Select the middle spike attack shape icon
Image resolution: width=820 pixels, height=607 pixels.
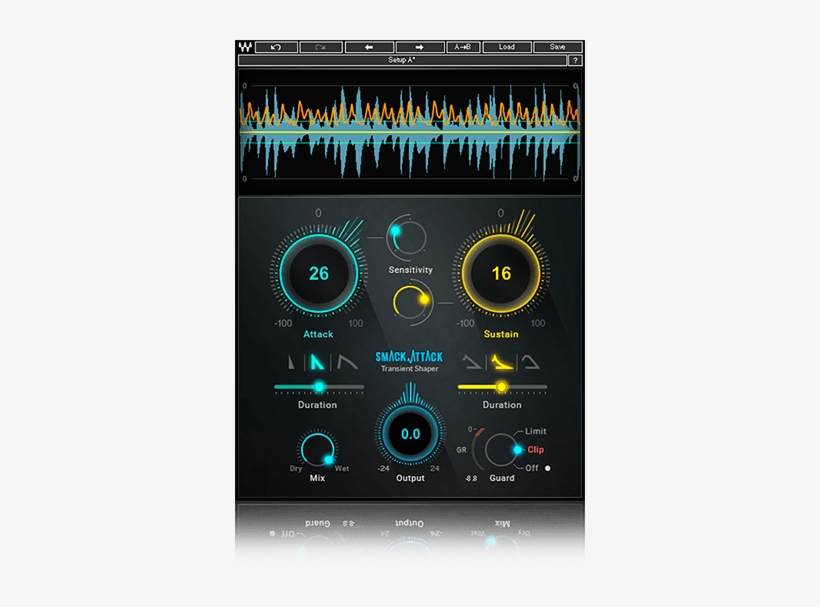click(x=317, y=363)
